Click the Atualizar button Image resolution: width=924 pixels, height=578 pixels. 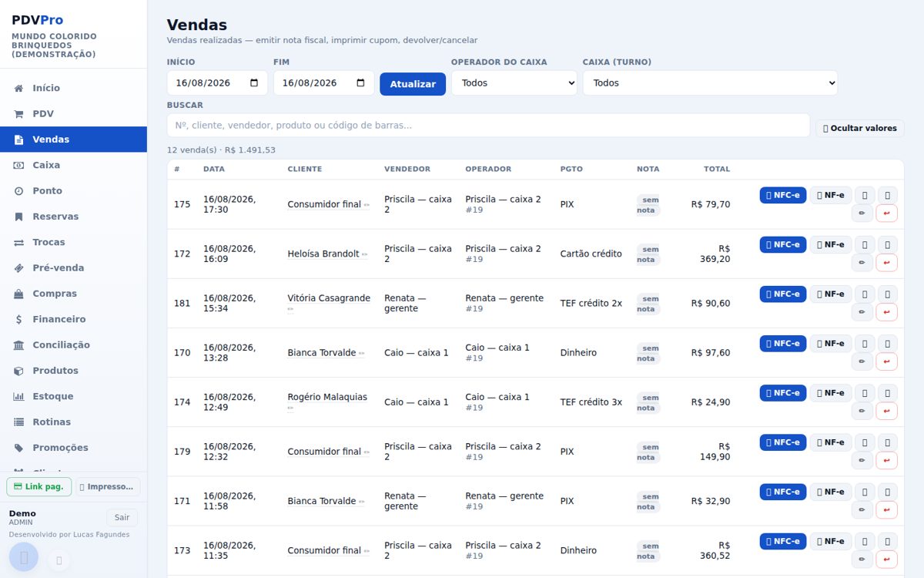click(x=413, y=84)
